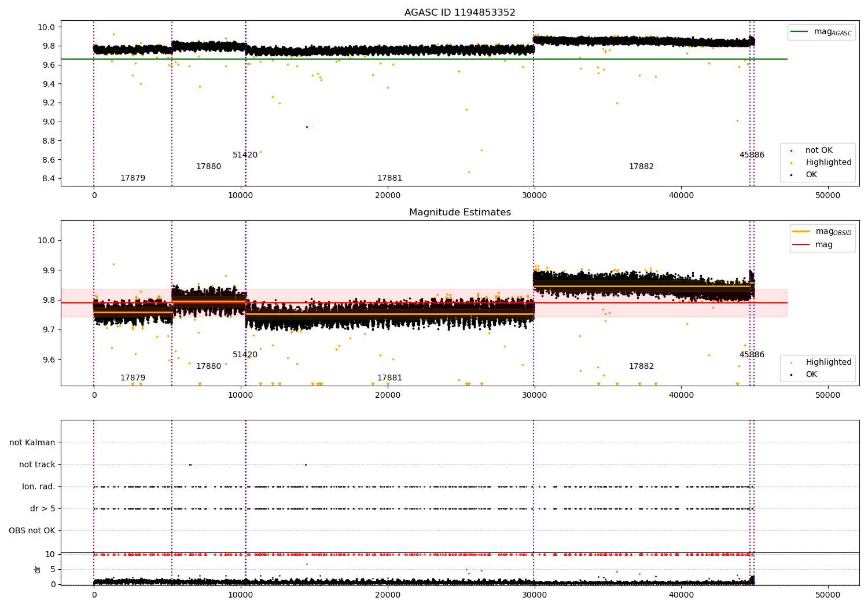Viewport: 868px width, 608px height.
Task: Select the Magnitude Estimates subplot title
Action: tap(459, 213)
